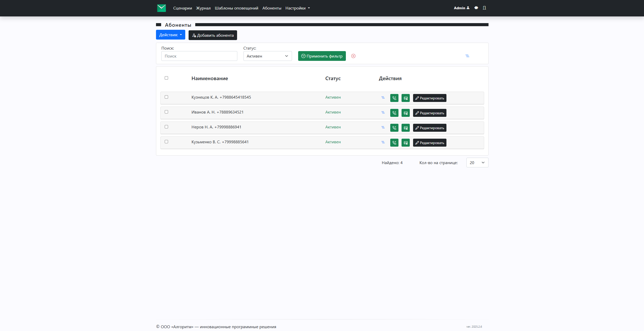Click Редактировать for Иванов А. Н.
The width and height of the screenshot is (644, 331).
point(430,113)
